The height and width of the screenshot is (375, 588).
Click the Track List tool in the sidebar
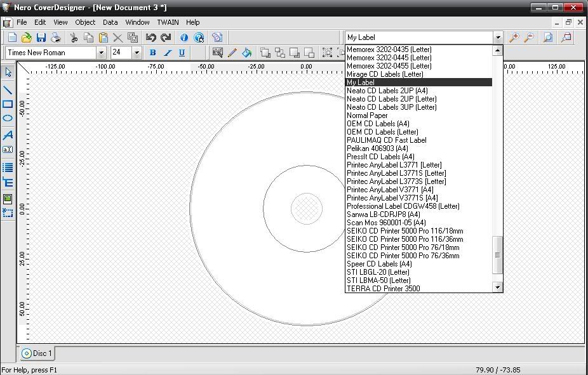8,167
